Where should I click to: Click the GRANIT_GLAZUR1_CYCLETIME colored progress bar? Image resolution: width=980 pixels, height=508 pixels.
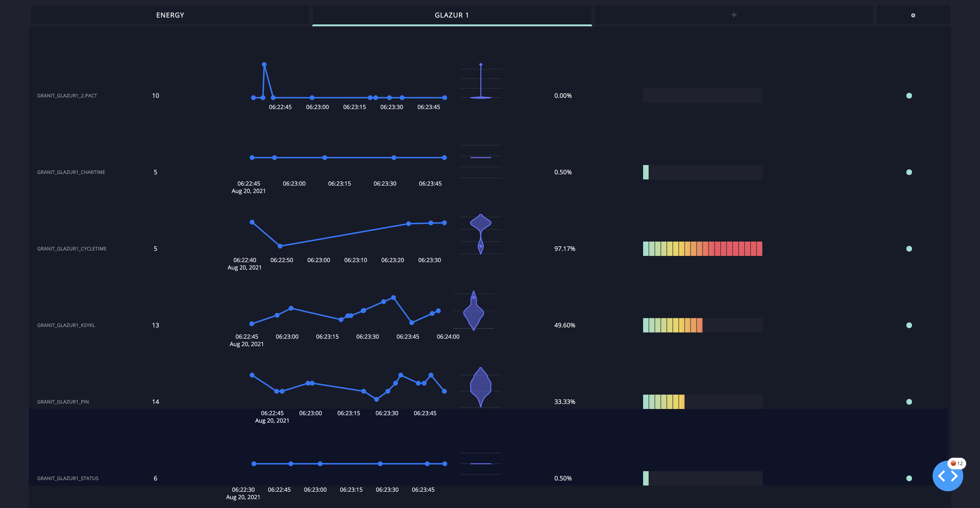pos(702,249)
